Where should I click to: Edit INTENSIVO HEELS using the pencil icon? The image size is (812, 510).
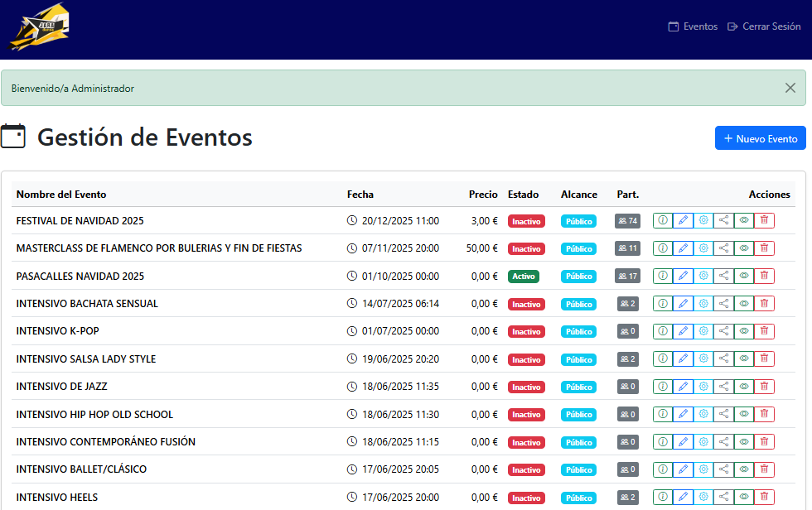point(683,497)
